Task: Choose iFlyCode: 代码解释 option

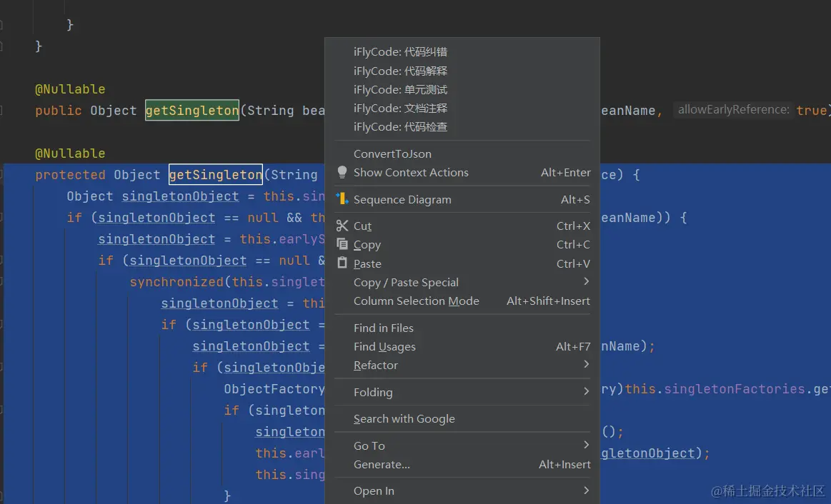Action: pyautogui.click(x=400, y=71)
